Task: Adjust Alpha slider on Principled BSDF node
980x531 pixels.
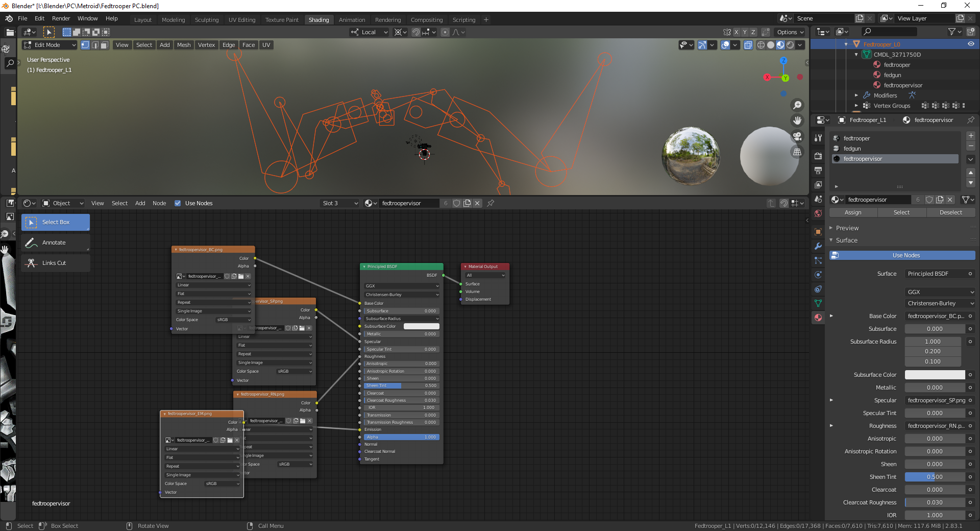Action: point(401,437)
